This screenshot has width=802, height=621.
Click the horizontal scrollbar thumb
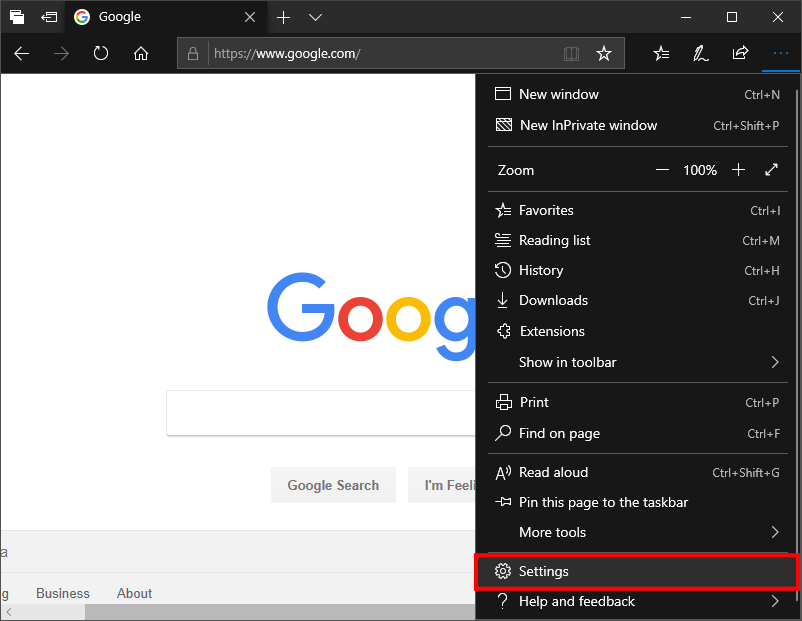point(280,612)
